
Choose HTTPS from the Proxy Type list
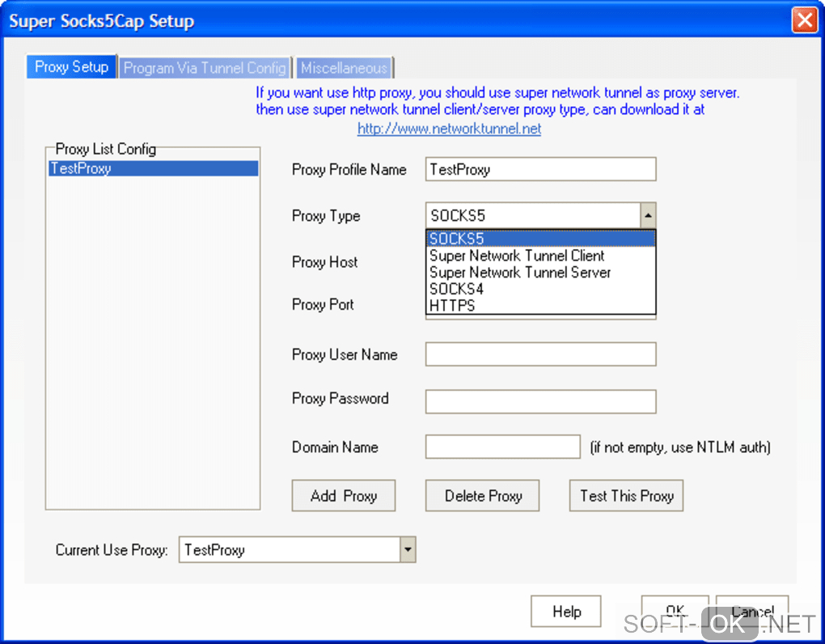[x=541, y=306]
